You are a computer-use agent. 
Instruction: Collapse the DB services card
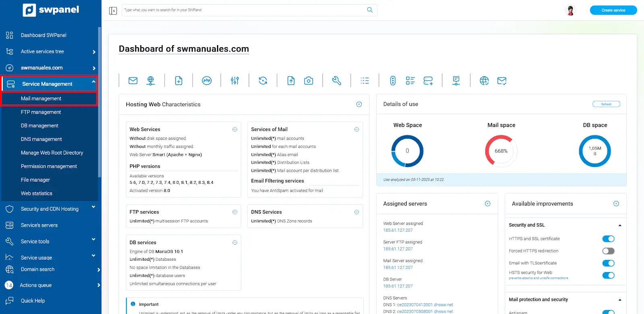[x=235, y=243]
